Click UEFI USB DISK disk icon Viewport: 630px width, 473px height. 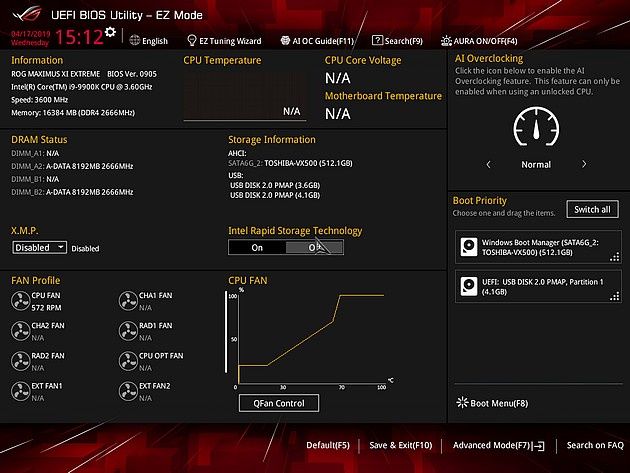(x=468, y=286)
